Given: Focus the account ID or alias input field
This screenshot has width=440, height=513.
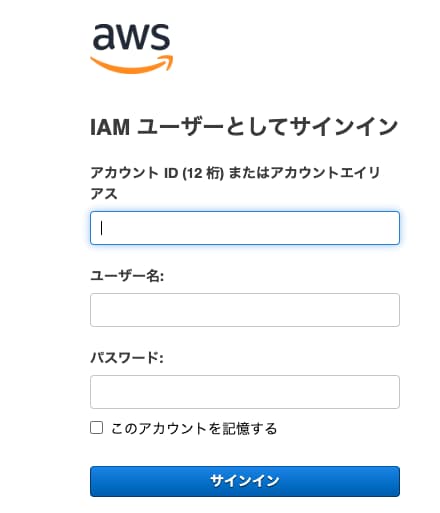Looking at the screenshot, I should (x=245, y=228).
